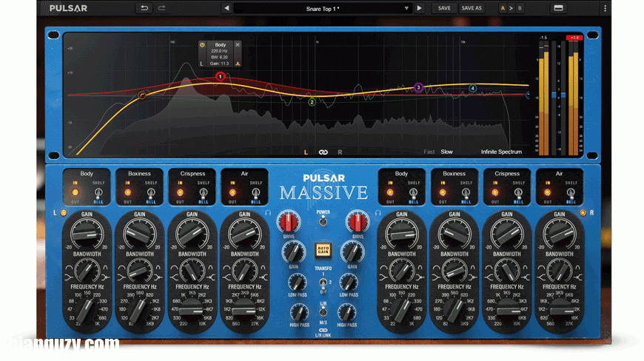Toggle the display collapse icon in header

558,8
